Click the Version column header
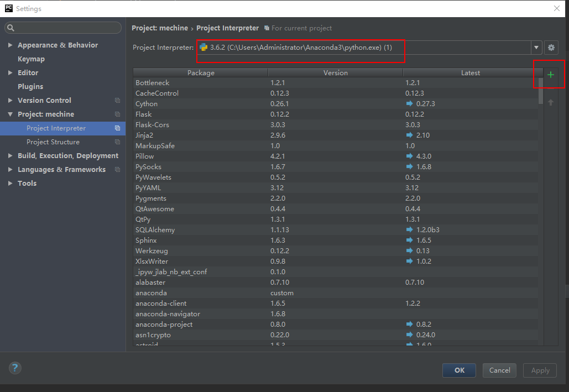The height and width of the screenshot is (392, 569). click(x=336, y=72)
